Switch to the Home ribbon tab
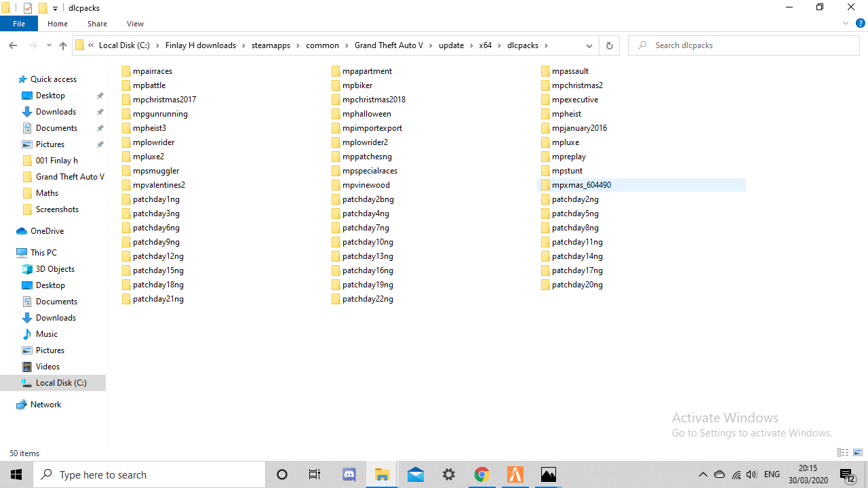The image size is (868, 488). click(x=58, y=24)
